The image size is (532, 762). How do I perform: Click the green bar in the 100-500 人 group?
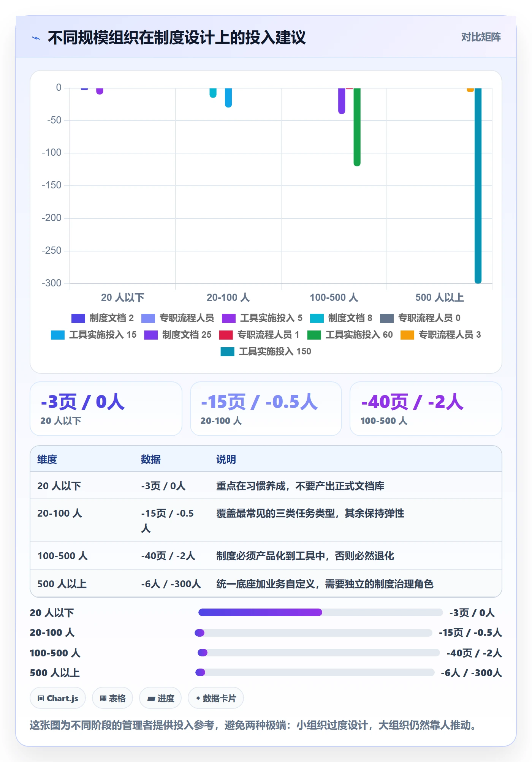pyautogui.click(x=357, y=127)
